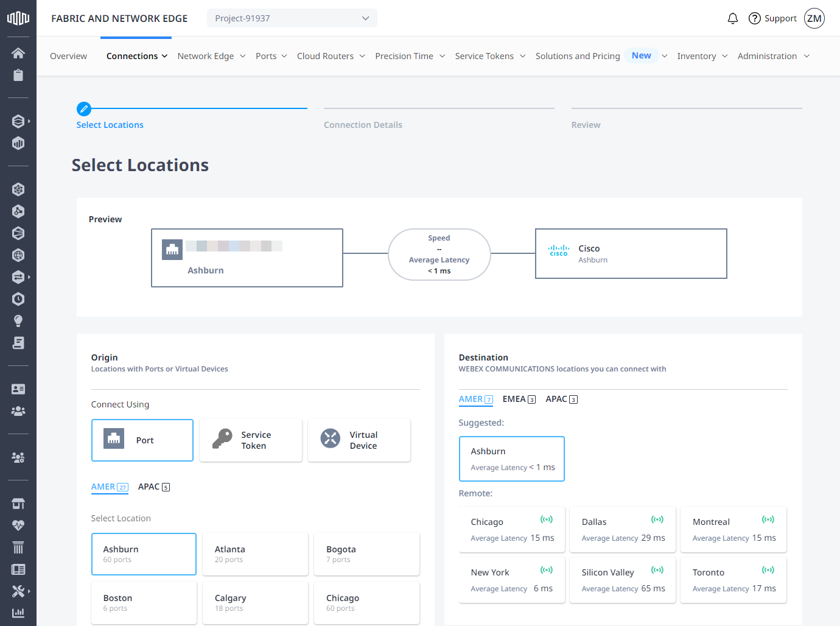Screen dimensions: 840x626
Task: Select suggested Ashburn destination card
Action: (512, 459)
